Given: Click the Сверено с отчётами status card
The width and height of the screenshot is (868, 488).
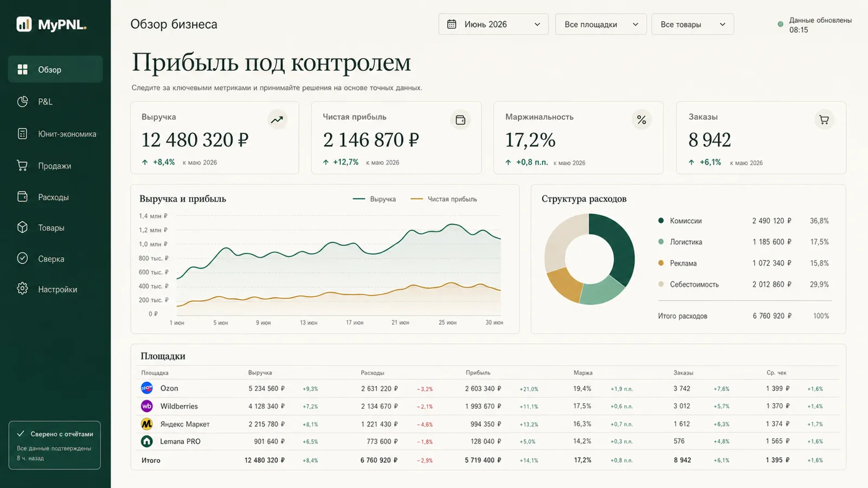Looking at the screenshot, I should [55, 445].
